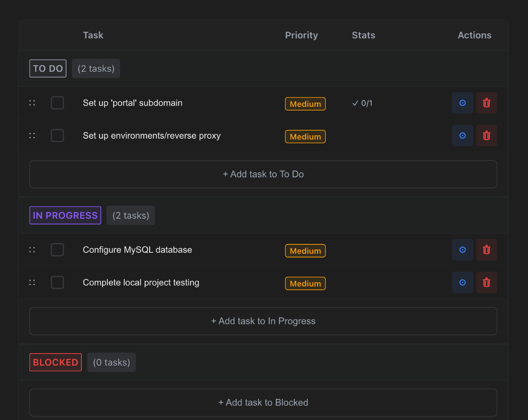
Task: Change priority on 'Set up 'portal' subdomain'
Action: pyautogui.click(x=305, y=104)
